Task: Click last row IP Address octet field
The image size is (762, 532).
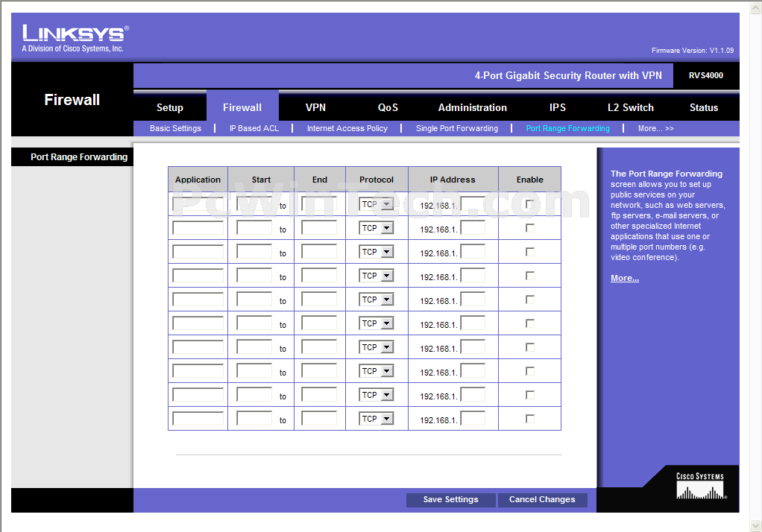Action: click(473, 418)
